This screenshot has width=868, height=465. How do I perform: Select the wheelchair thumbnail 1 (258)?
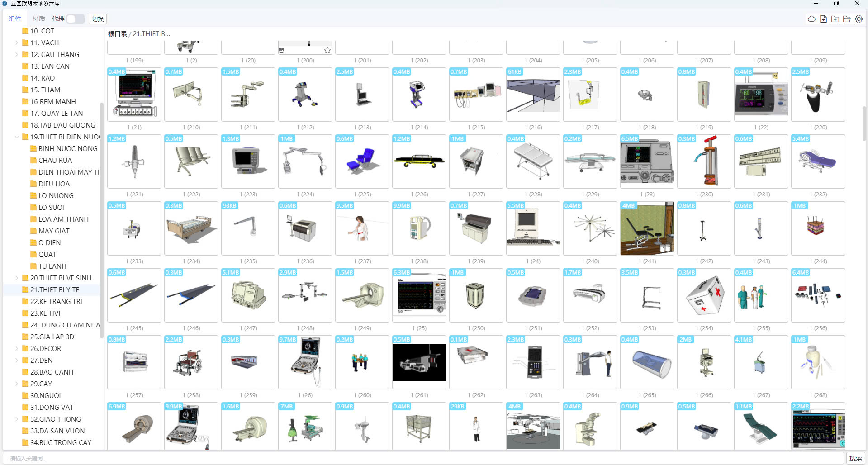pos(191,362)
